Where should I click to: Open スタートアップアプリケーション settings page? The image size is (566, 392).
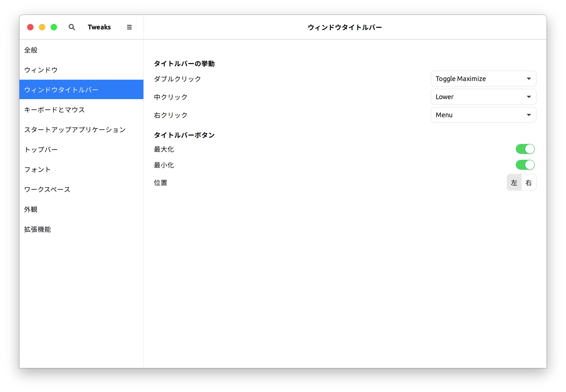[81, 130]
